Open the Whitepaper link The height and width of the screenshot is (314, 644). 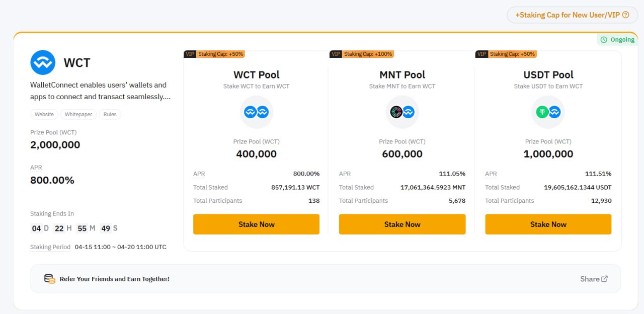point(78,114)
